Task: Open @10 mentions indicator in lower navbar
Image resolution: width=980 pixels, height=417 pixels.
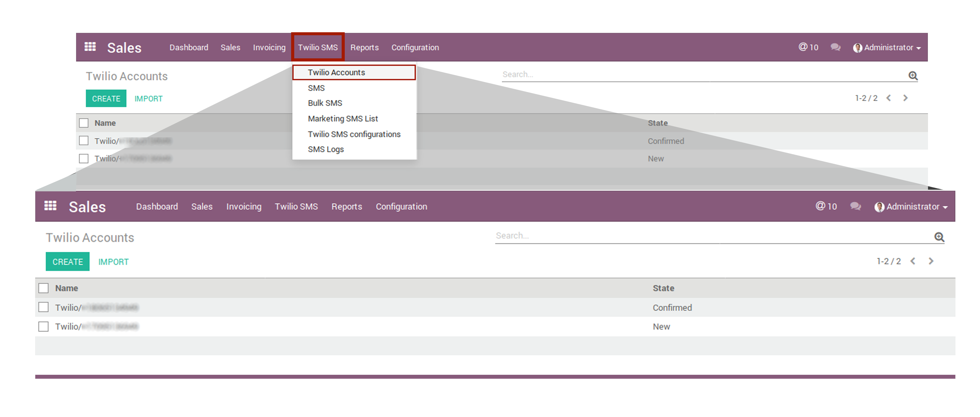Action: 826,206
